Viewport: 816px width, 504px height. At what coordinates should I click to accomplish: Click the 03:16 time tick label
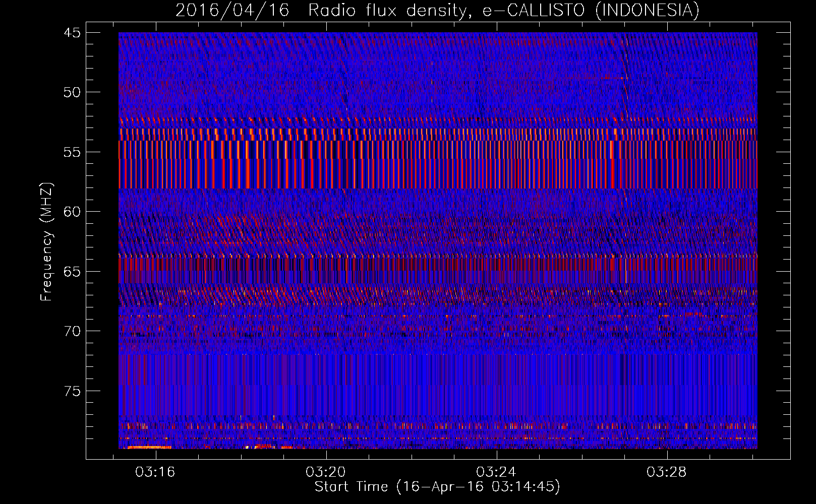155,472
